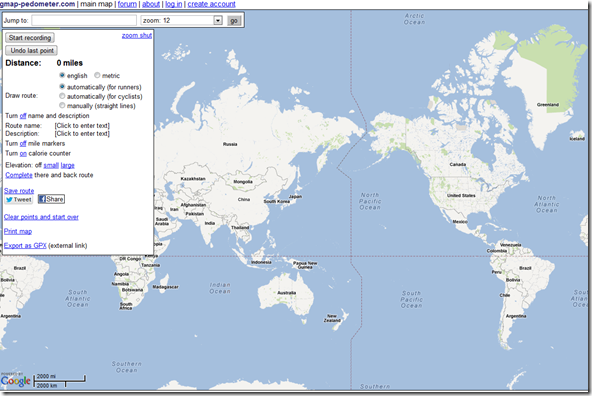Click the Jump to text field
The image size is (592, 396).
pyautogui.click(x=84, y=20)
